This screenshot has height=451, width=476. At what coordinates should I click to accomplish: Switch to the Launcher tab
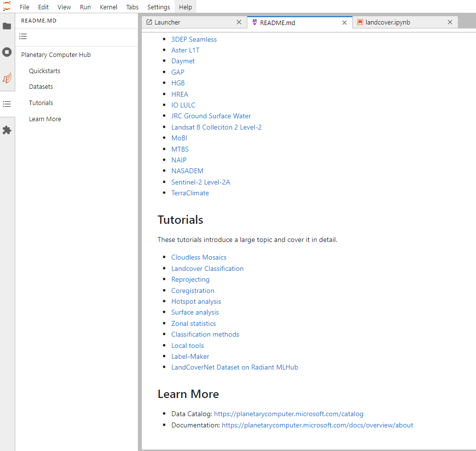tap(194, 22)
